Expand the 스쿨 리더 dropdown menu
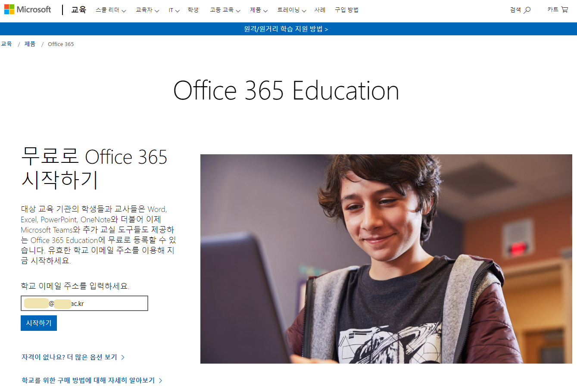Viewport: 577px width, 392px height. (x=111, y=10)
